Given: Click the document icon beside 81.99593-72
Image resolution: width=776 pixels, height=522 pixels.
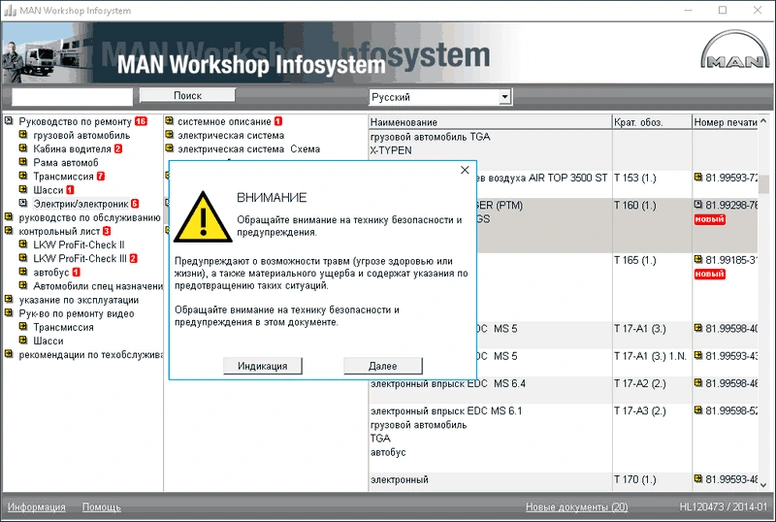Looking at the screenshot, I should point(698,177).
